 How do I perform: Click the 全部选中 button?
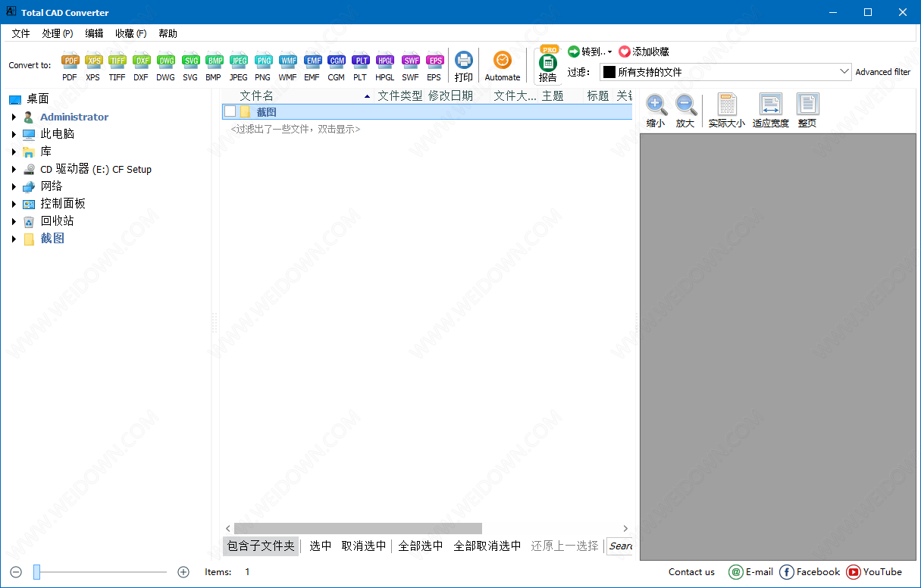tap(420, 546)
